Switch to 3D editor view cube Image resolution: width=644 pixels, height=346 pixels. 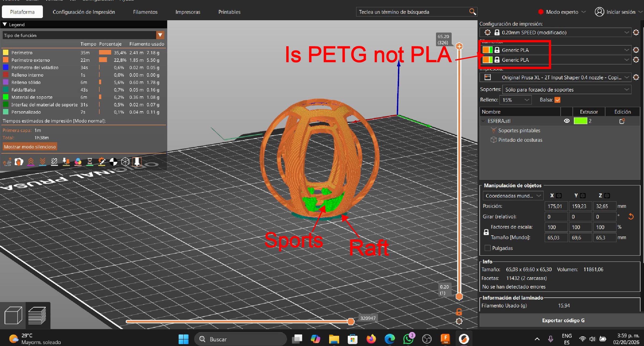coord(13,315)
